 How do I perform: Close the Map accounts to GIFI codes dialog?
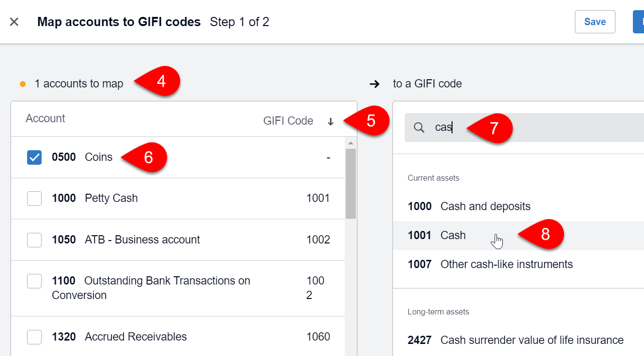tap(14, 21)
